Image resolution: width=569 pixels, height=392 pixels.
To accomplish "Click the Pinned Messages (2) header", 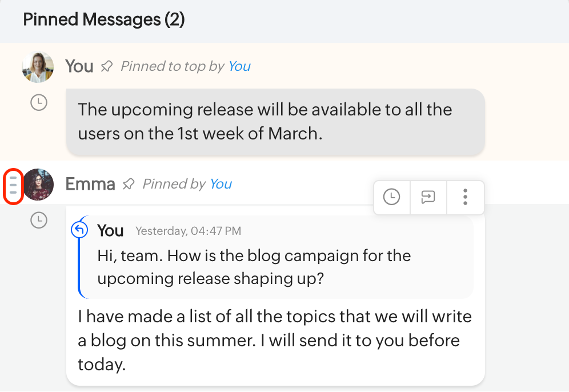I will (x=104, y=20).
